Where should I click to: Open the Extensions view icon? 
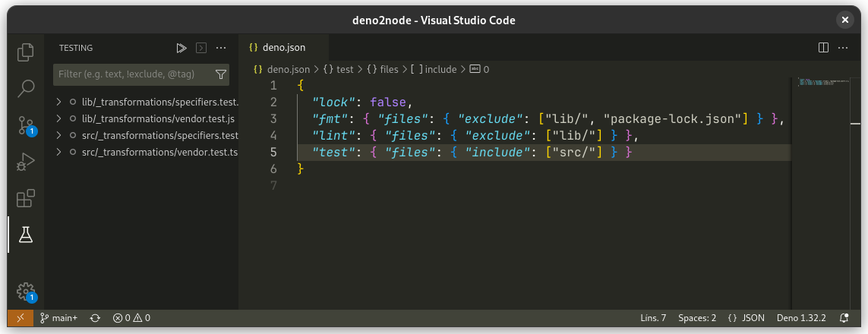click(x=26, y=199)
